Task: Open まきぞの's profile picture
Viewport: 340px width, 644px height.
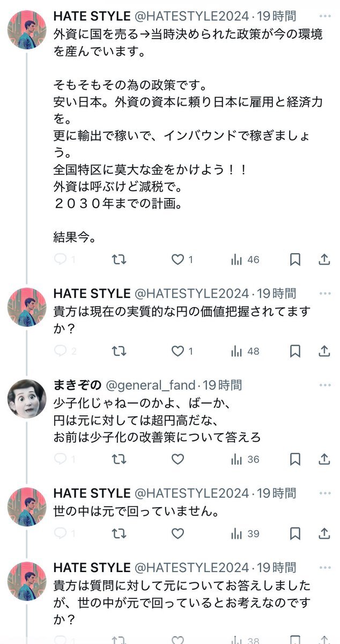Action: pyautogui.click(x=27, y=399)
